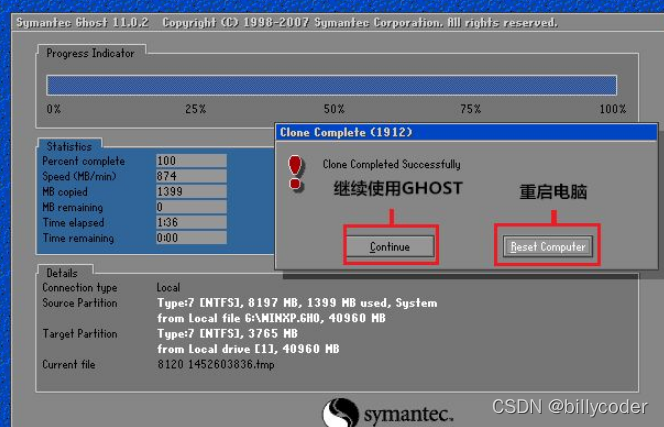Click the 'from Local drive [1], 40960 MB' line
Screen dimensions: 664x427
click(x=248, y=349)
